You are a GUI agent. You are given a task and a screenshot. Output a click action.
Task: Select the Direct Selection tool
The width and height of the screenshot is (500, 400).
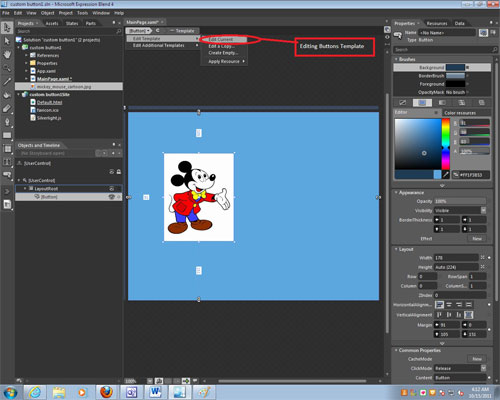pyautogui.click(x=7, y=41)
